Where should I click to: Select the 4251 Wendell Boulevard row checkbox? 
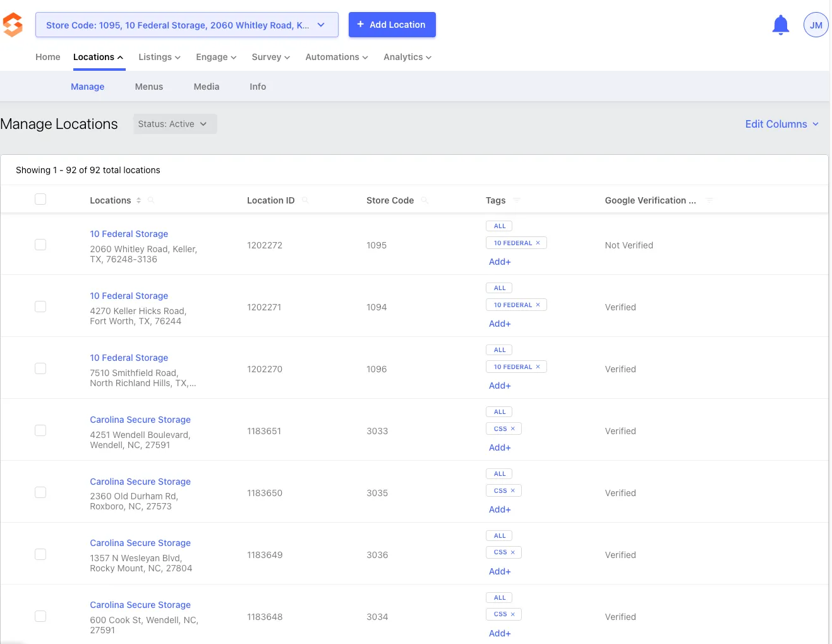tap(40, 430)
